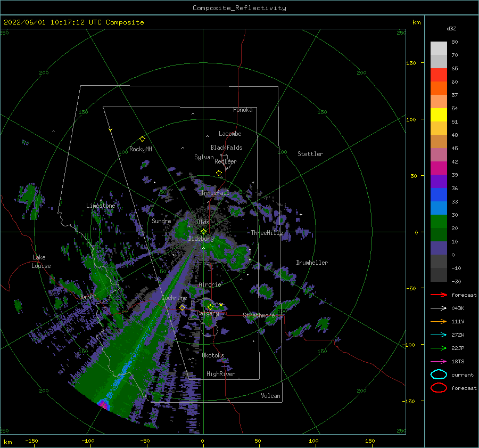Click the red forecast arrow in legend
This screenshot has height=448, width=479.
pos(439,295)
